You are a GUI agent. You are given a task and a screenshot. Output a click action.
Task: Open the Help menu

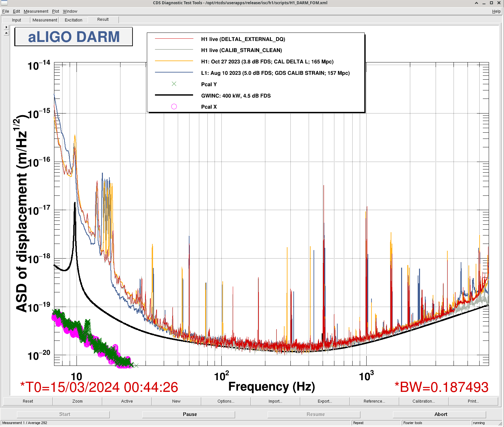point(496,11)
